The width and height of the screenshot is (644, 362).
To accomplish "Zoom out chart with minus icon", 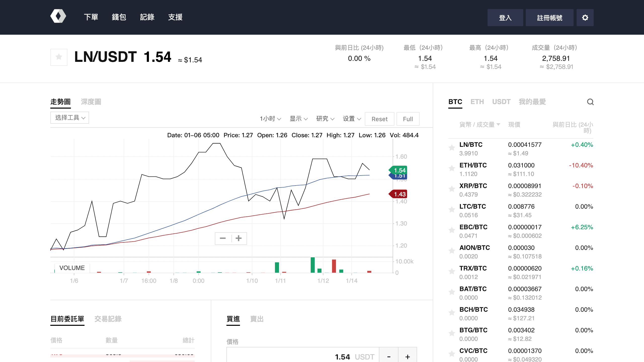I will 223,238.
